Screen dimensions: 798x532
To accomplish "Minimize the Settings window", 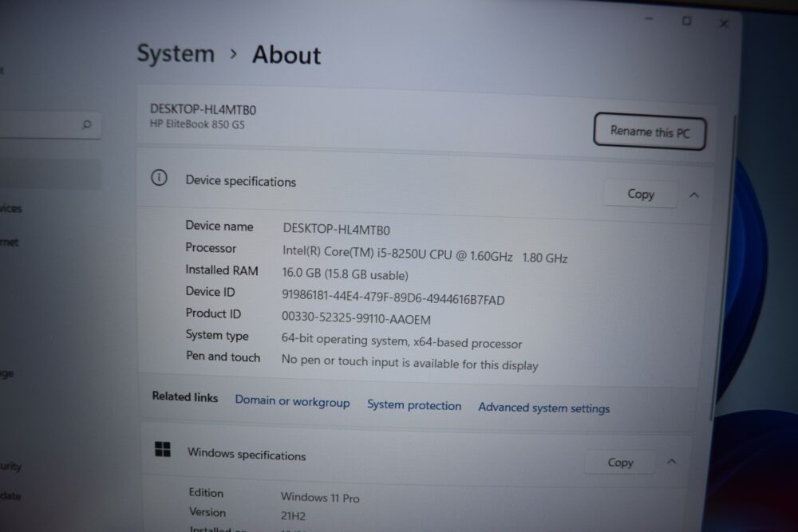I will click(x=648, y=19).
